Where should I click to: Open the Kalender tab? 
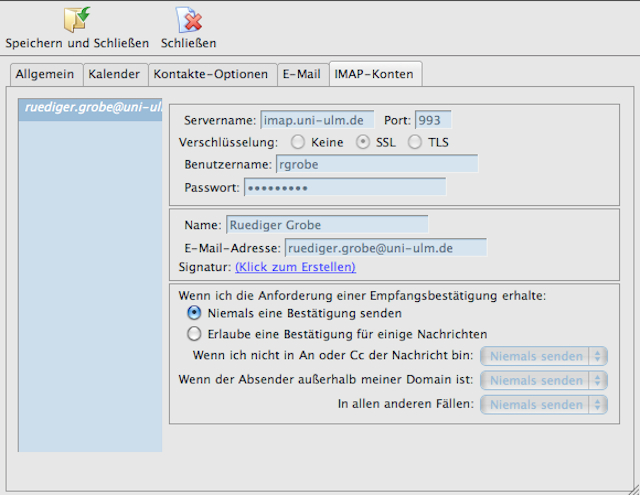click(115, 74)
